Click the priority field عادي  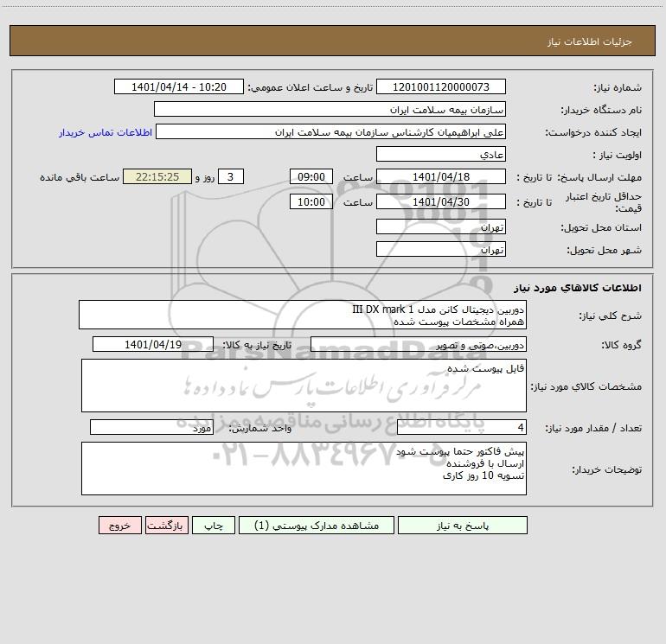pyautogui.click(x=441, y=154)
